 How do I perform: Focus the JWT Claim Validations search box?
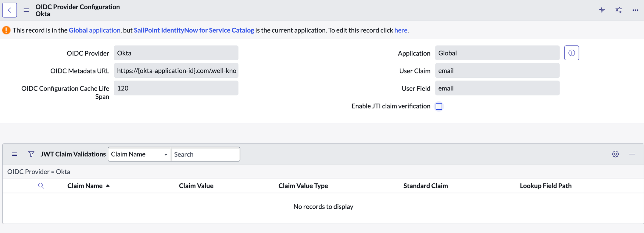[x=206, y=154]
